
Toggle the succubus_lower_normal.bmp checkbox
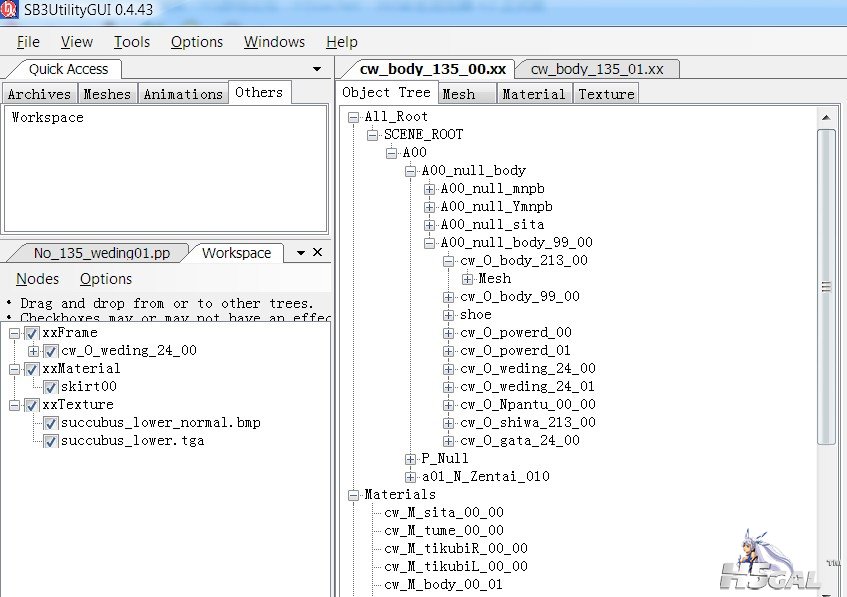(51, 423)
